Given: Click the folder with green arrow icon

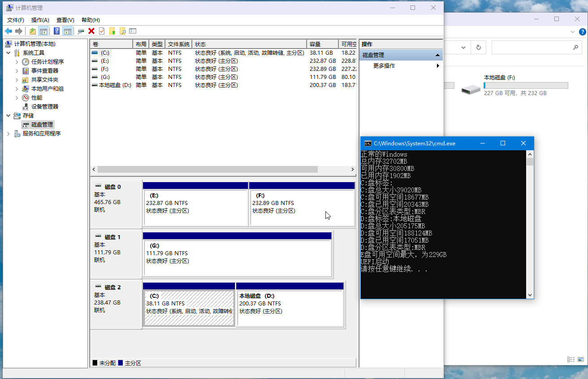Looking at the screenshot, I should point(112,31).
